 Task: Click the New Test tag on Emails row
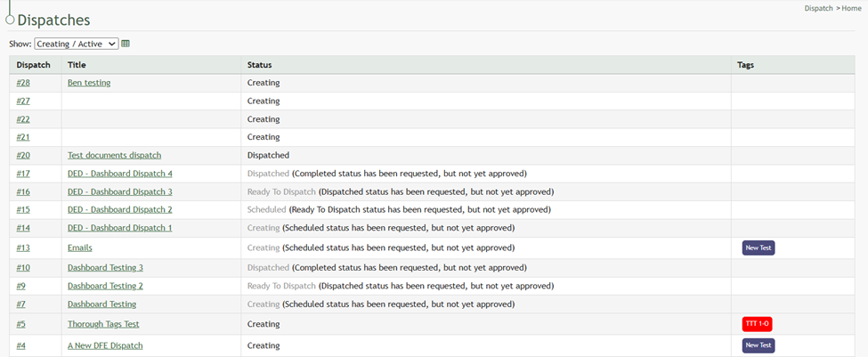pyautogui.click(x=758, y=247)
